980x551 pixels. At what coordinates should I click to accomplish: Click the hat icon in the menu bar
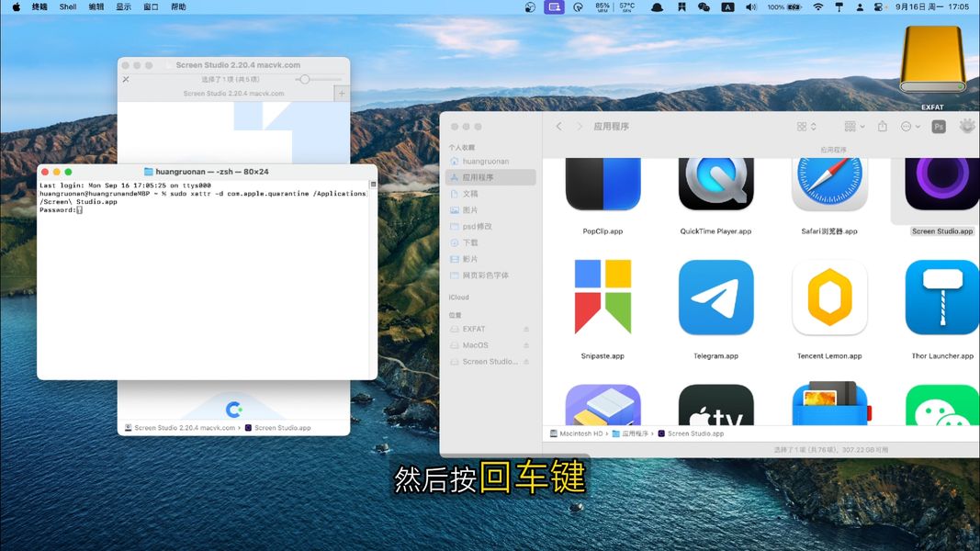point(657,6)
